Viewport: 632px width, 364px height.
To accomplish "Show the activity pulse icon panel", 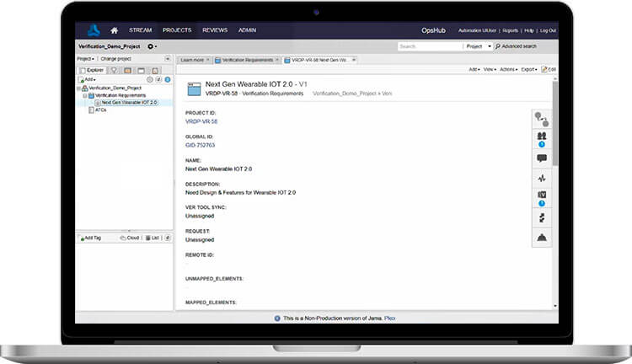I will (x=542, y=179).
